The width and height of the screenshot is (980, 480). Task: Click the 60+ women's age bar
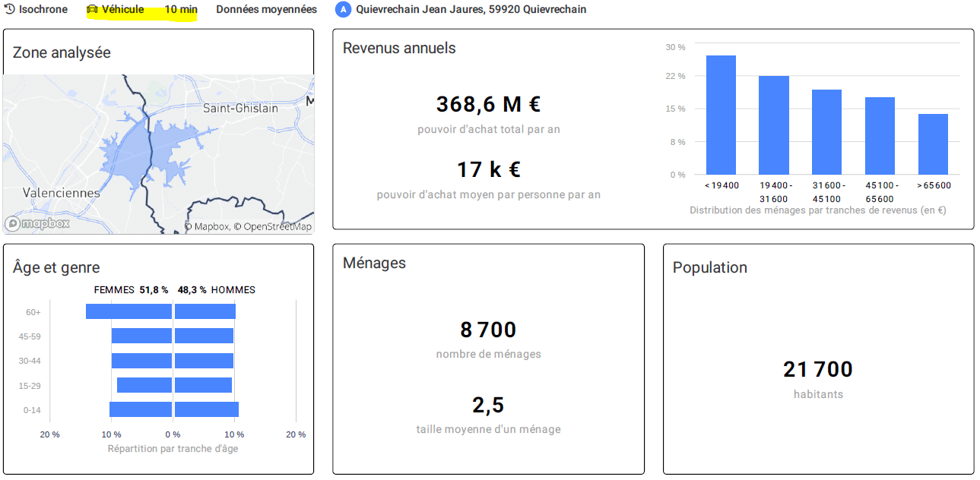coord(128,311)
